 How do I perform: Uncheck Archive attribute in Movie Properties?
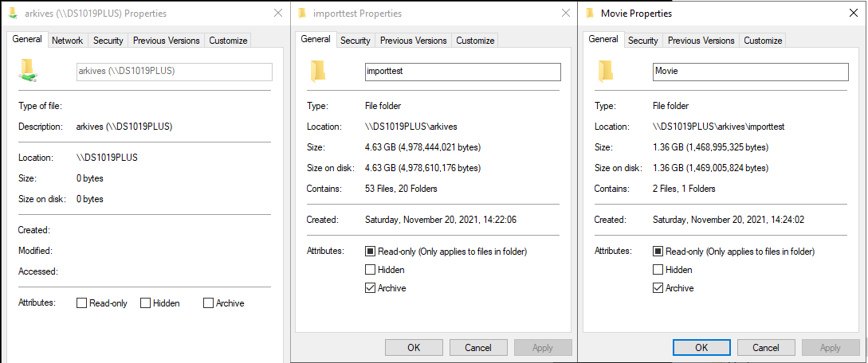coord(658,288)
